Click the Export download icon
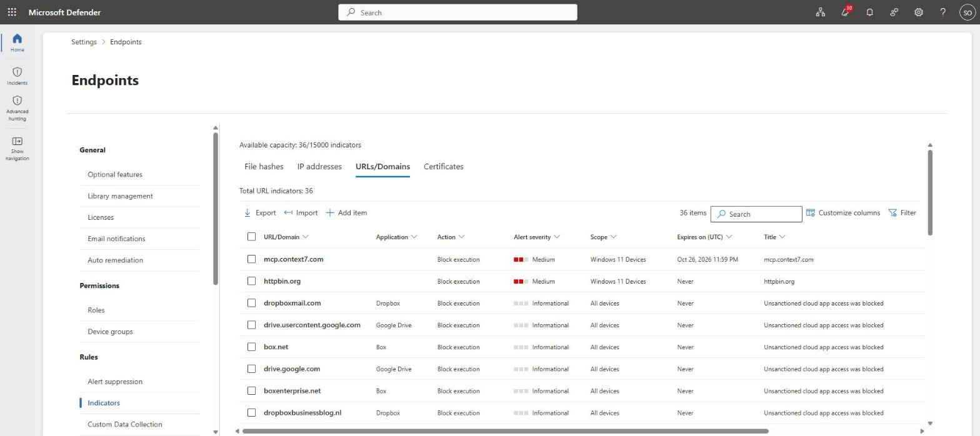Viewport: 980px width, 436px height. pyautogui.click(x=247, y=213)
